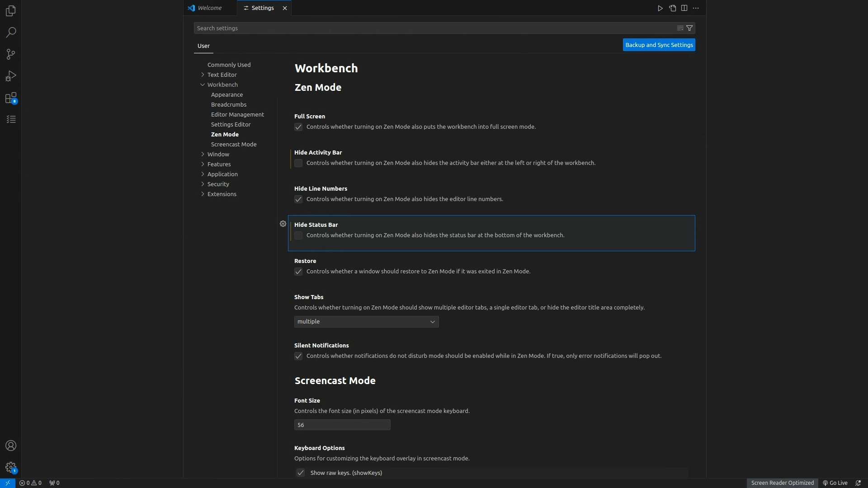
Task: Click the split editor right icon
Action: pos(684,8)
